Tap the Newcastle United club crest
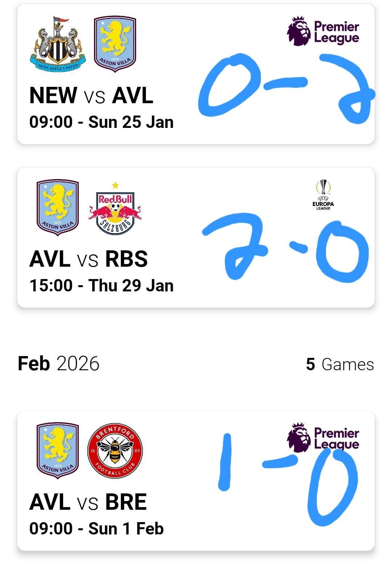The image size is (392, 561). [x=58, y=44]
